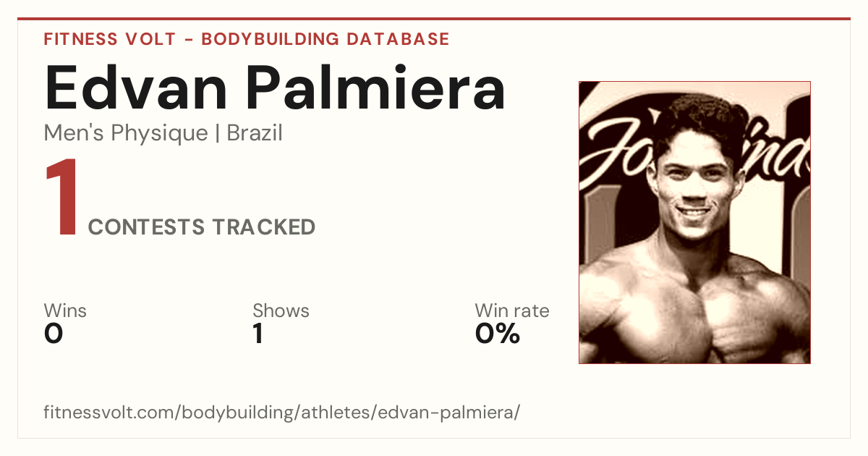Click the 1 value under Shows
Screen dimensions: 868x456
point(258,334)
